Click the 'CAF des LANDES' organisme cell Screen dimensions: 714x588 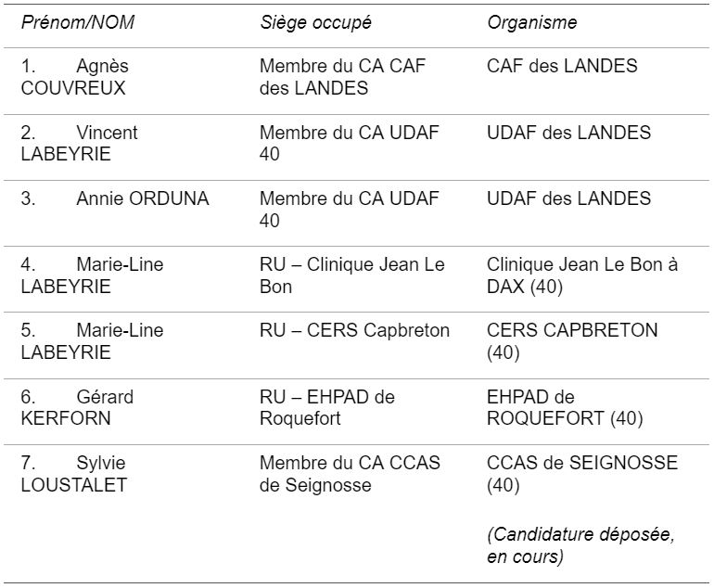coord(562,67)
